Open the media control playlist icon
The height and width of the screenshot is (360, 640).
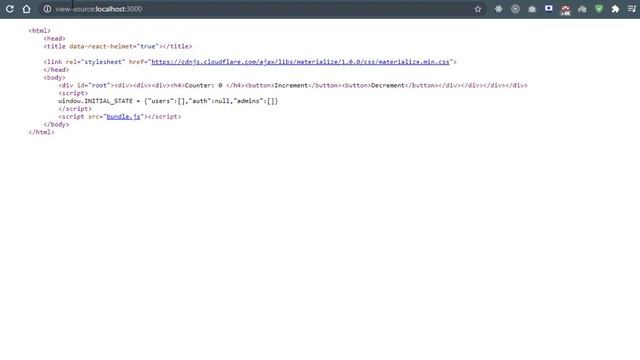point(632,9)
